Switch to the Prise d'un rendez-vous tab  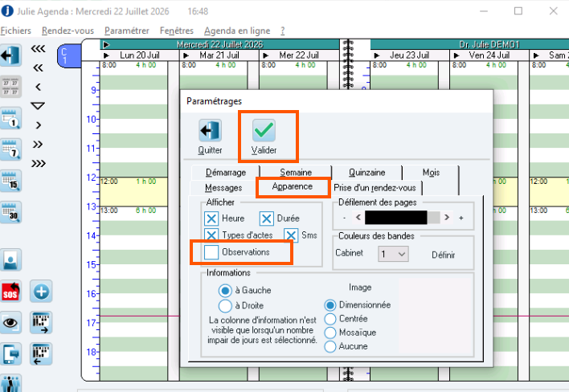pos(375,188)
